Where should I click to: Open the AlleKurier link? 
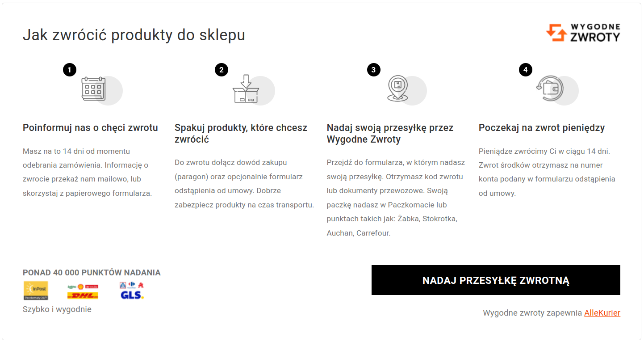(x=602, y=313)
